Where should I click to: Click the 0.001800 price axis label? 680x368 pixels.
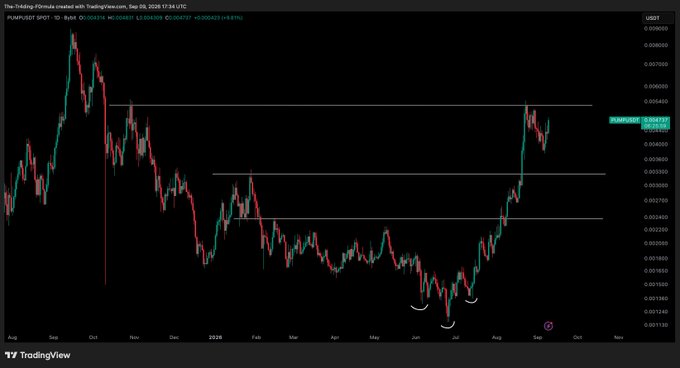[656, 258]
